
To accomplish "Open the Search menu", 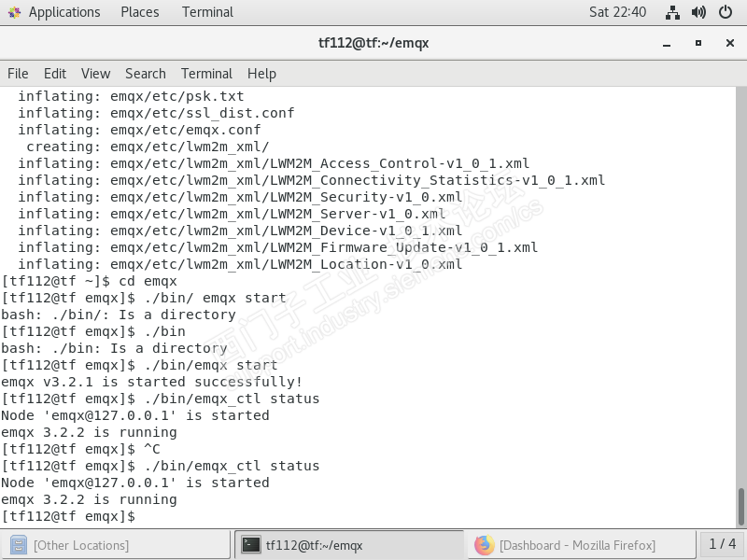I will coord(146,74).
